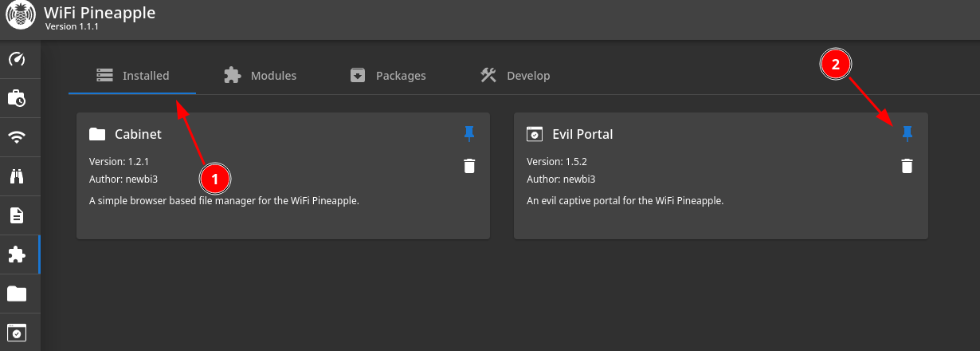The image size is (980, 351).
Task: Open the Cabinet folder icon in sidebar
Action: (x=17, y=294)
